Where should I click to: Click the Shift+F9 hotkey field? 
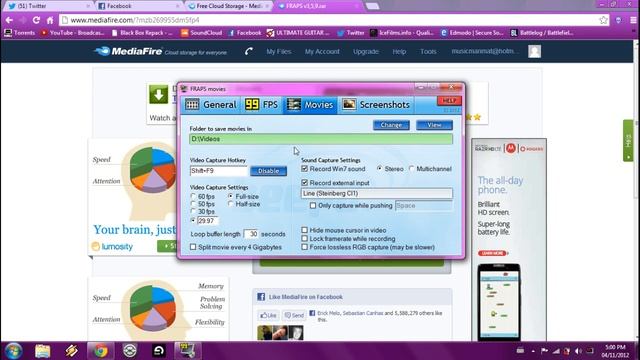pyautogui.click(x=218, y=171)
